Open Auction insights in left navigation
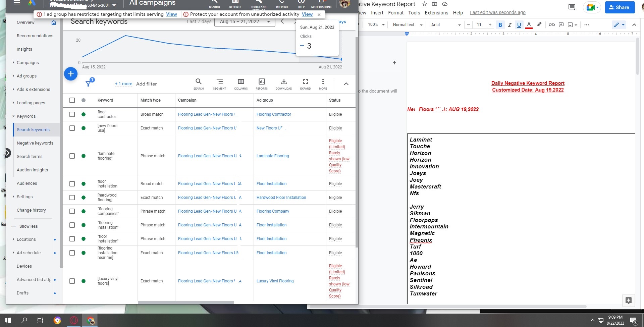 click(x=32, y=170)
